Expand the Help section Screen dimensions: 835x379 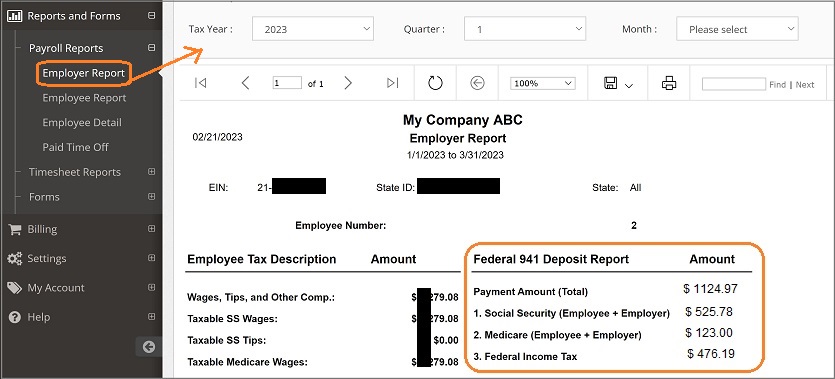pos(152,317)
